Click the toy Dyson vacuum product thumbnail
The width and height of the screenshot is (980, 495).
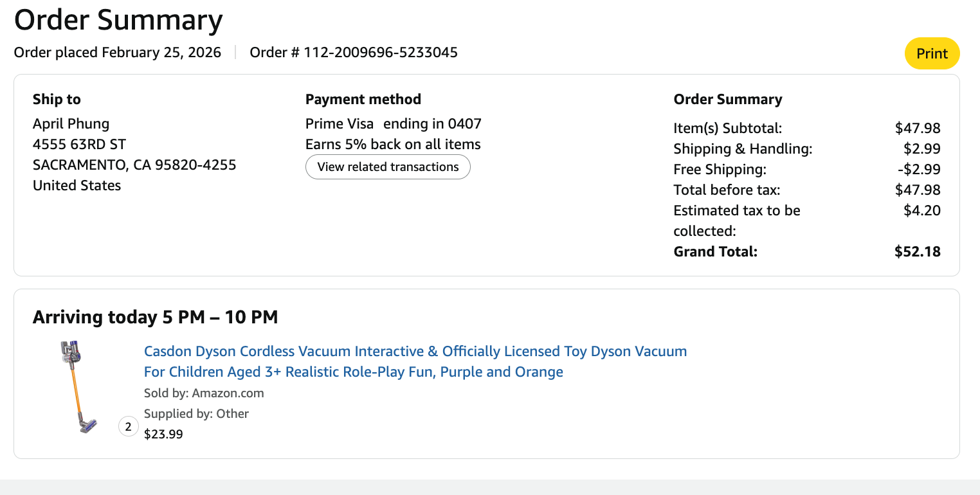(x=78, y=386)
